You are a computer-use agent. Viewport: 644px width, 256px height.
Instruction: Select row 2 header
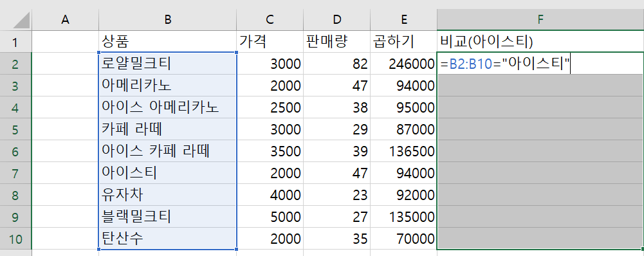(15, 63)
